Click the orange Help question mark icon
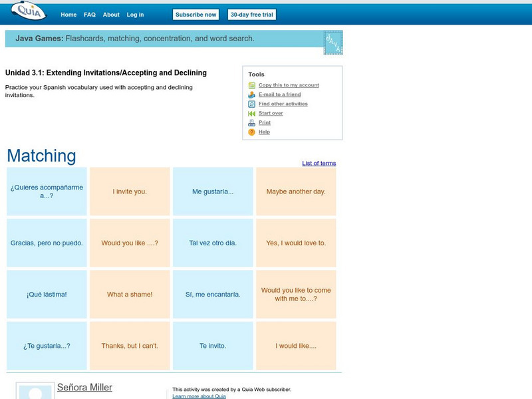Viewport: 532px width, 399px height. (251, 132)
